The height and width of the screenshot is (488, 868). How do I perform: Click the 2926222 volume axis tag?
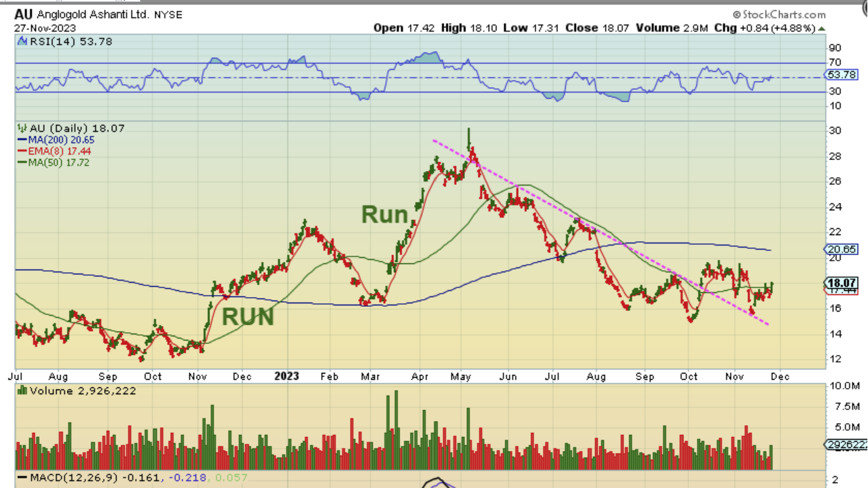(x=845, y=446)
